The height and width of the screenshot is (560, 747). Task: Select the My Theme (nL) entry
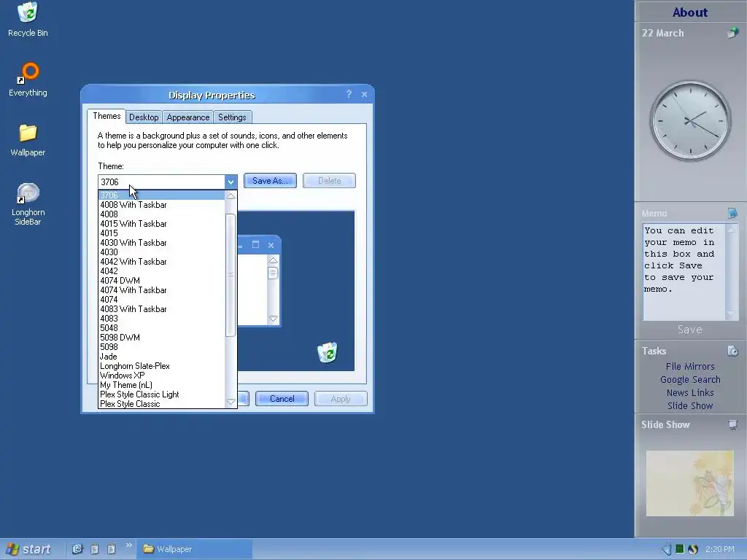[161, 385]
